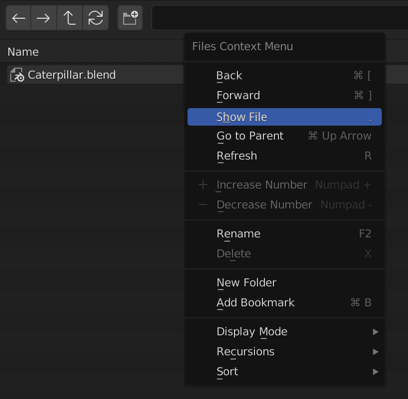Select Increase Number menu entry

coord(285,185)
